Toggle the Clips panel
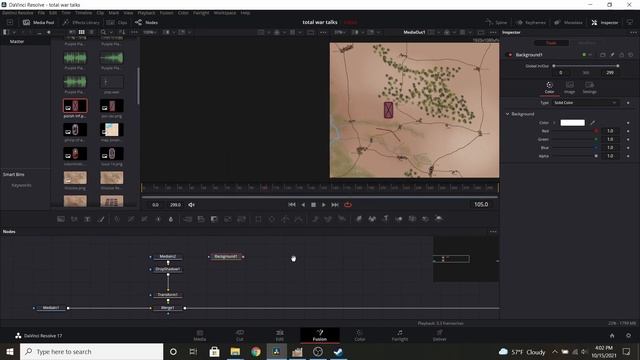 point(117,22)
